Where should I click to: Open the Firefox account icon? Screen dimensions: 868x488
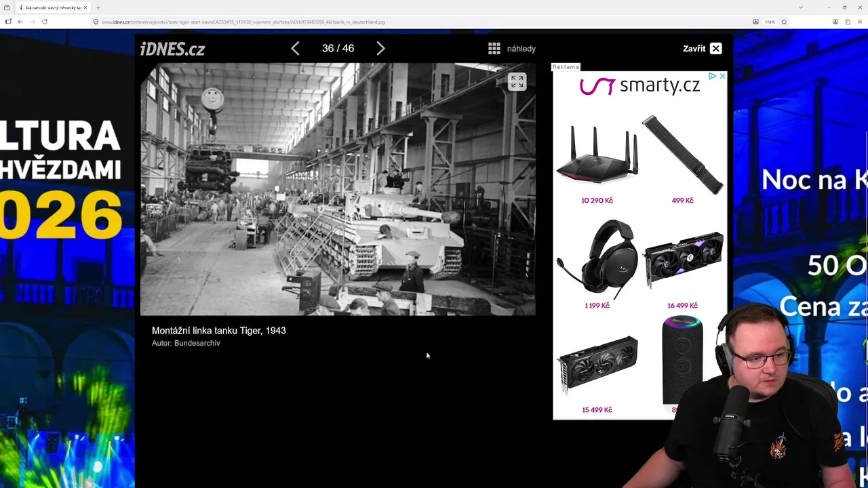click(835, 22)
